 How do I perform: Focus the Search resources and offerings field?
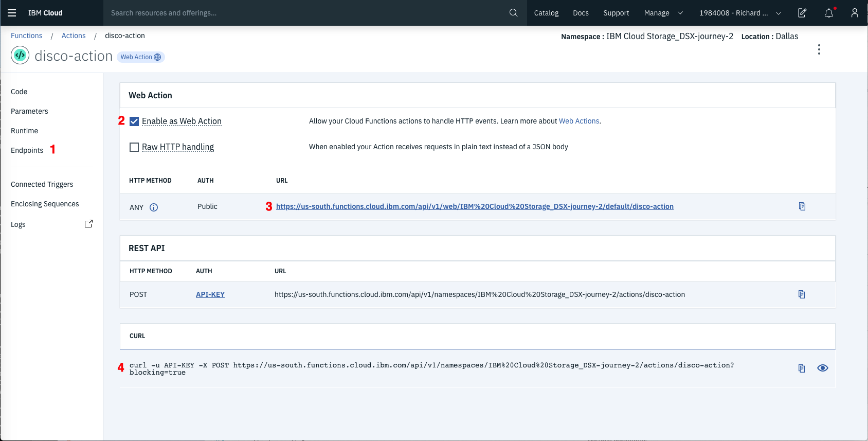point(306,13)
